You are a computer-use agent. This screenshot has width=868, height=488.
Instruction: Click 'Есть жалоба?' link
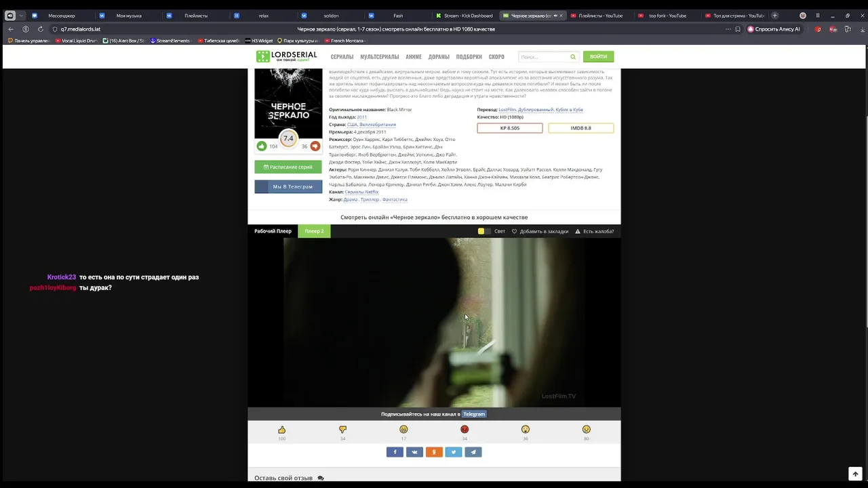(595, 231)
